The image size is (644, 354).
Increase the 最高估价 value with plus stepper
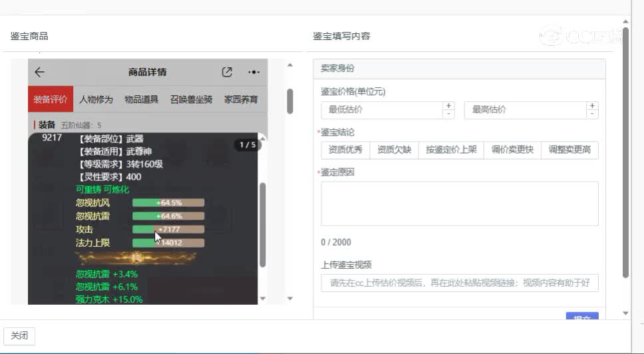(592, 106)
